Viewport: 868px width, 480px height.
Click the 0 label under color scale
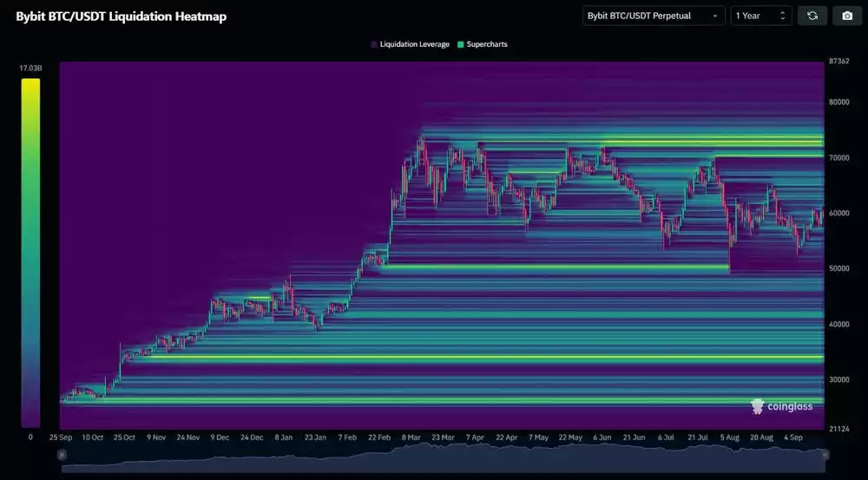pos(30,437)
